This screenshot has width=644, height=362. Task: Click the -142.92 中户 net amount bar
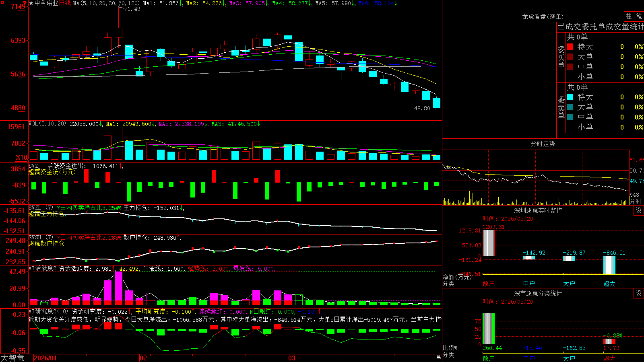click(529, 258)
